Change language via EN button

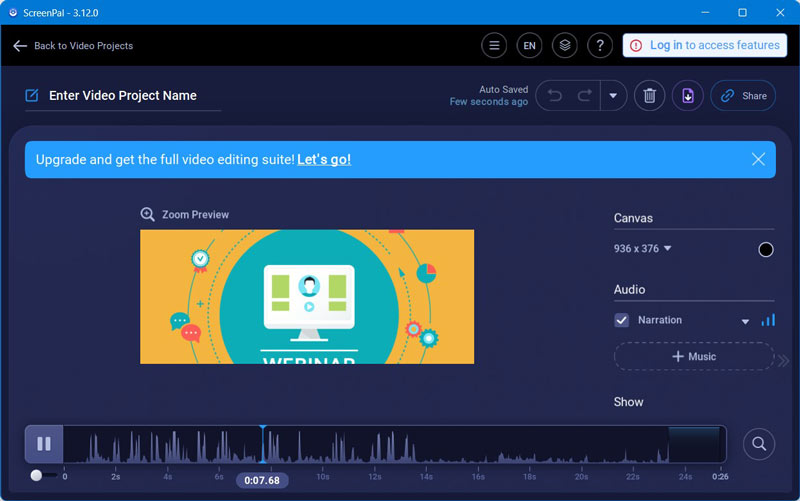[x=529, y=45]
